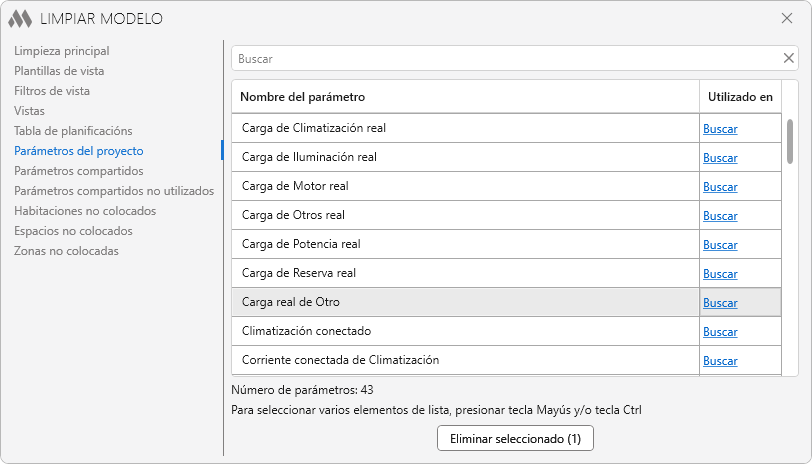Click the Limpiar Modelo logo icon
Image resolution: width=812 pixels, height=464 pixels.
(20, 19)
